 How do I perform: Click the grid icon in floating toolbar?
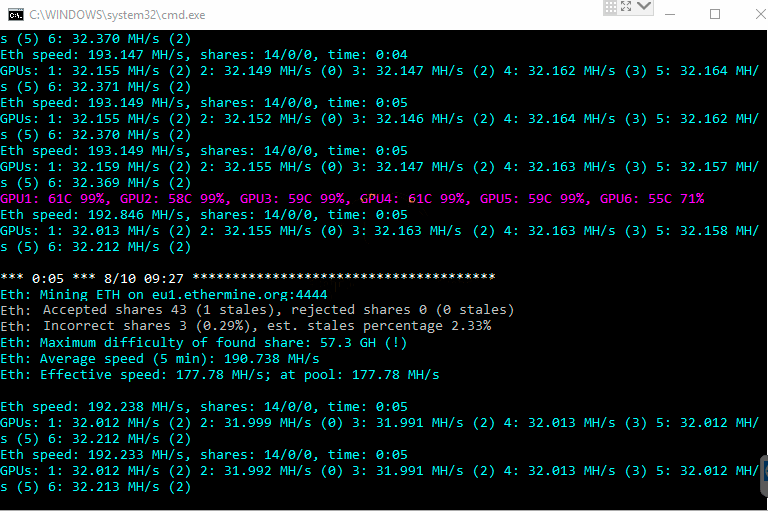tap(610, 8)
